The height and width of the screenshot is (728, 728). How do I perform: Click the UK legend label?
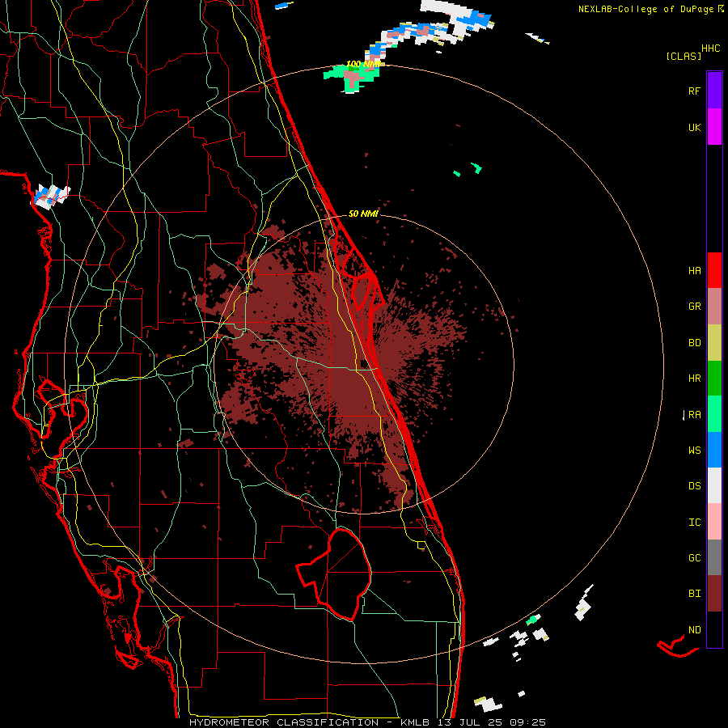[x=694, y=127]
